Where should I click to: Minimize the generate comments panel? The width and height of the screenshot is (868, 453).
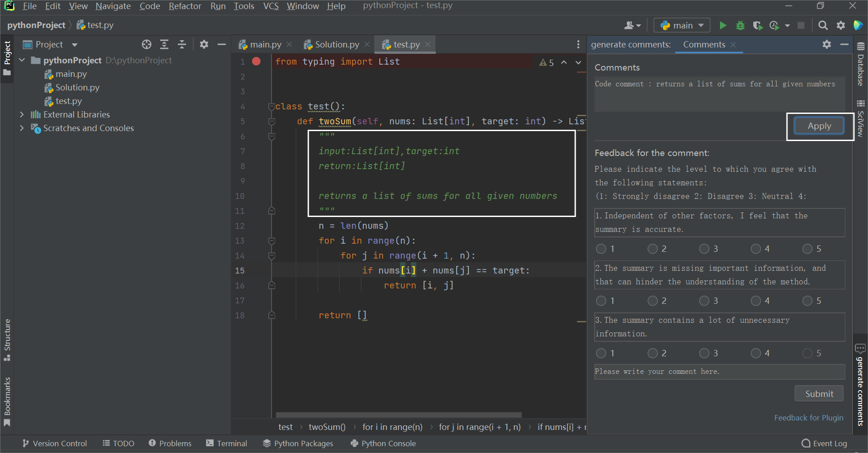[x=844, y=44]
